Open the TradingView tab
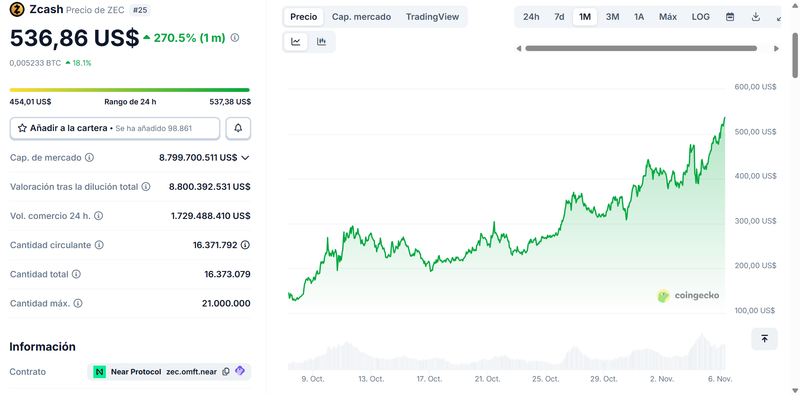The image size is (800, 395). pyautogui.click(x=432, y=17)
